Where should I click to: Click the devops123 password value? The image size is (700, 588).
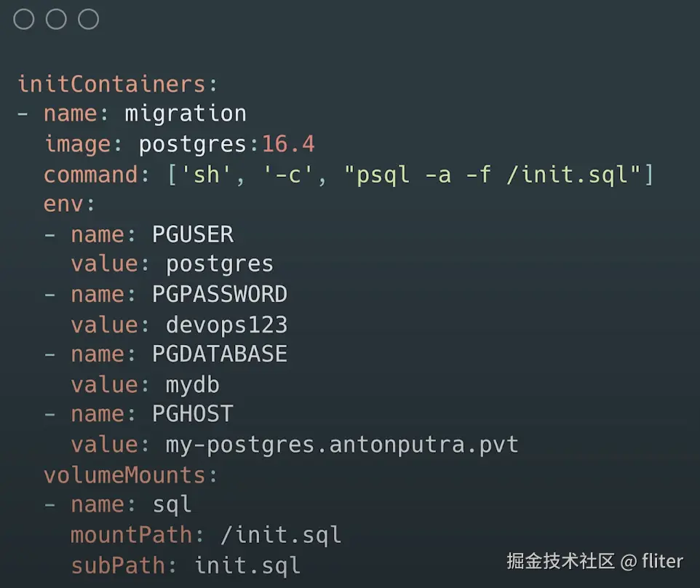point(226,325)
